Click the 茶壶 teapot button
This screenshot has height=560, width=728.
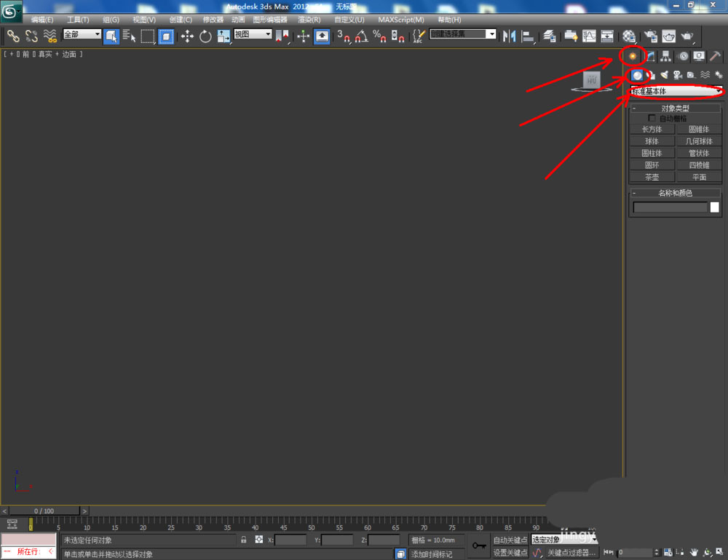(652, 177)
